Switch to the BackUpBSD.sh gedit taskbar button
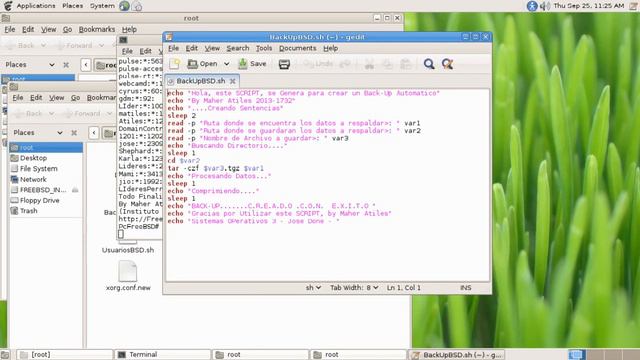The height and width of the screenshot is (360, 640). pos(457,355)
